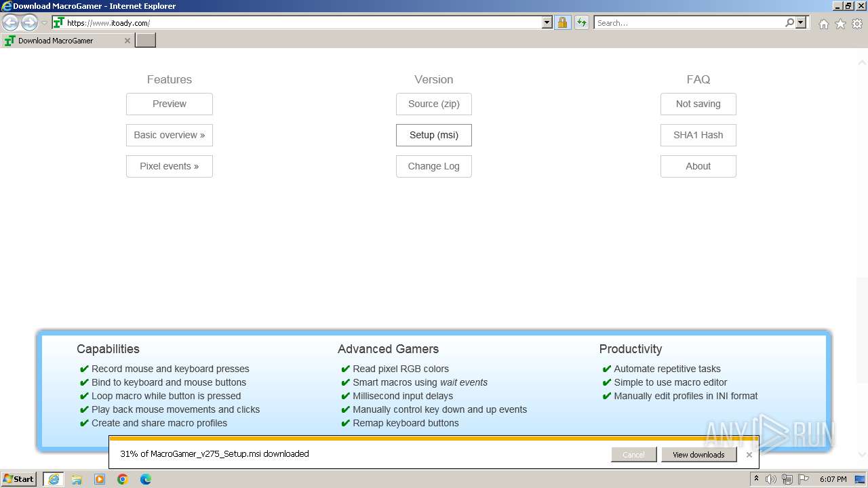Viewport: 868px width, 488px height.
Task: Click the security lock icon
Action: tap(562, 23)
